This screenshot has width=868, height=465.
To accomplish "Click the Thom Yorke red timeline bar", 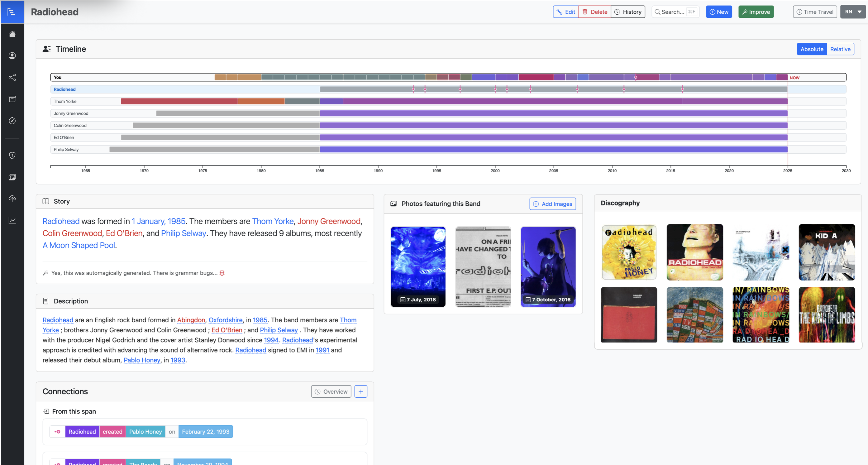I will coord(179,101).
